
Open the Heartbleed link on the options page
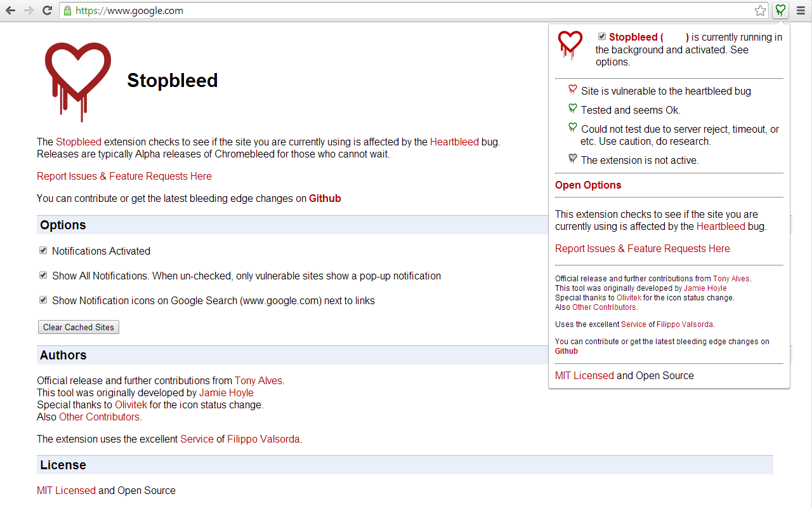(454, 142)
